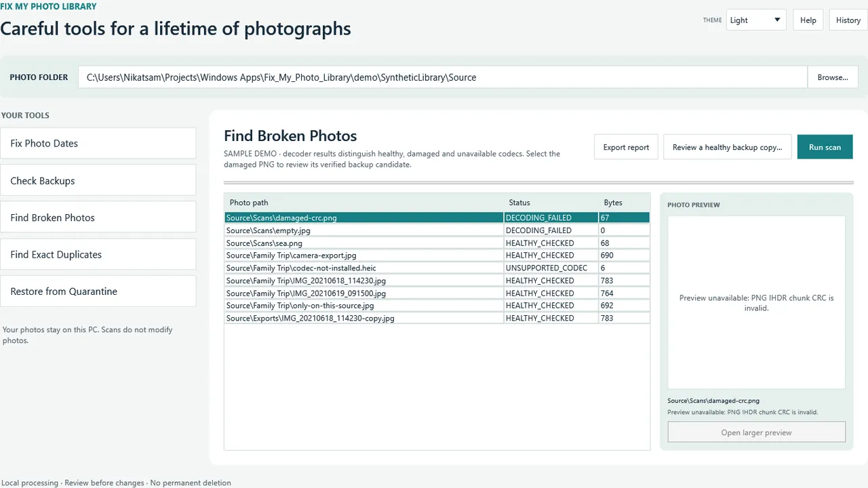Click the 764 bytes cell

click(624, 293)
